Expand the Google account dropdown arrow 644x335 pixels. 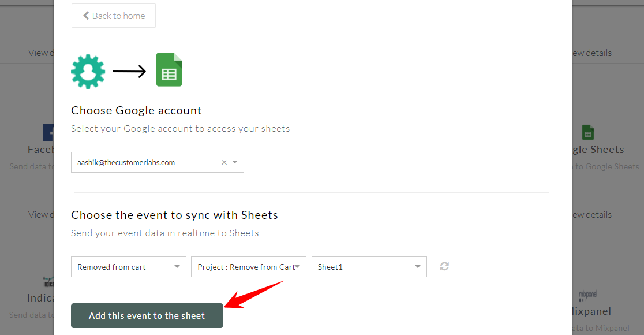(235, 162)
